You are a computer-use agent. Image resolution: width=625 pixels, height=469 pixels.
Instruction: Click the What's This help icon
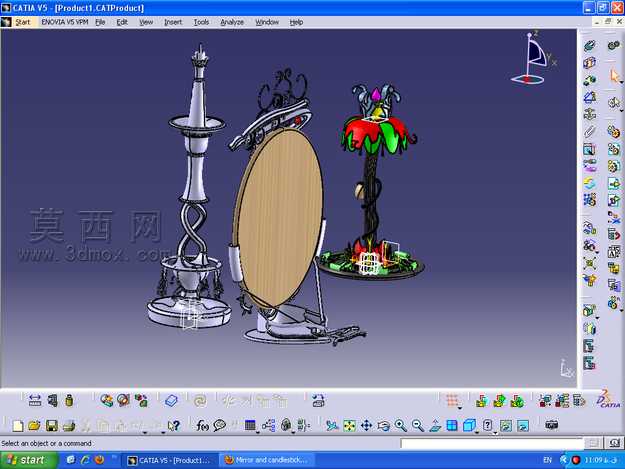tap(174, 426)
